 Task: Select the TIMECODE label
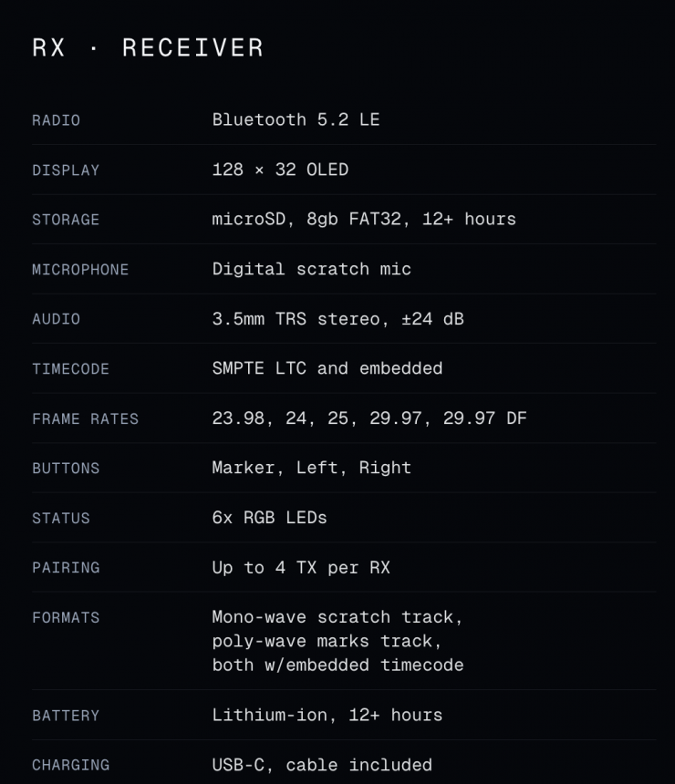[x=70, y=369]
